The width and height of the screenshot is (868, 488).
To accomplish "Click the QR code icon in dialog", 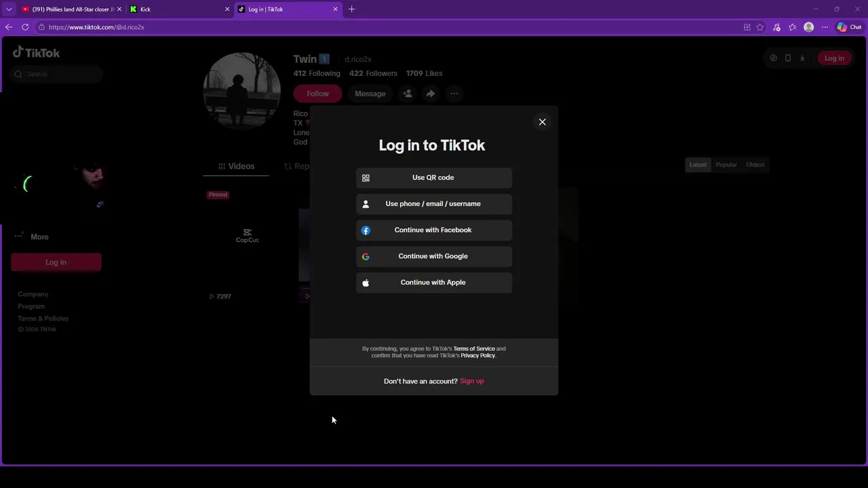I will click(366, 178).
